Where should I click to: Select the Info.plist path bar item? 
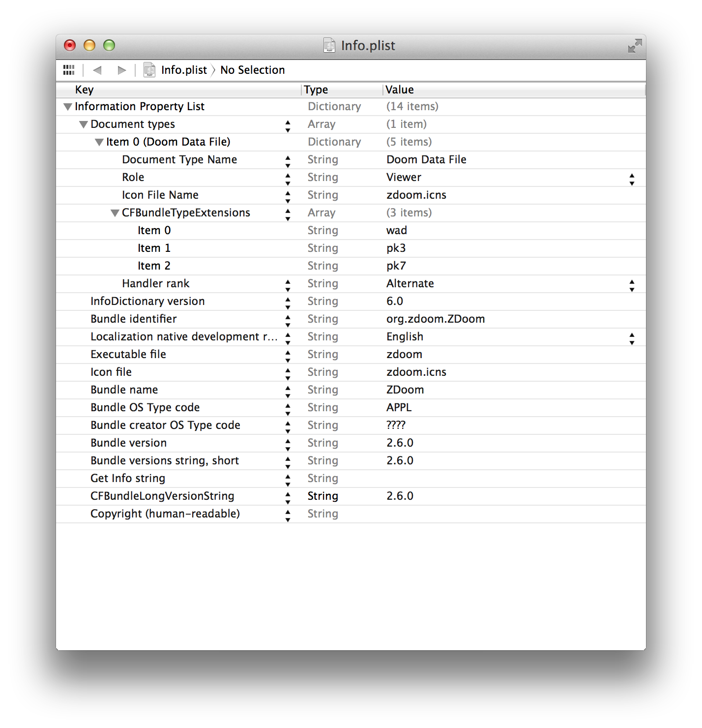pyautogui.click(x=184, y=70)
